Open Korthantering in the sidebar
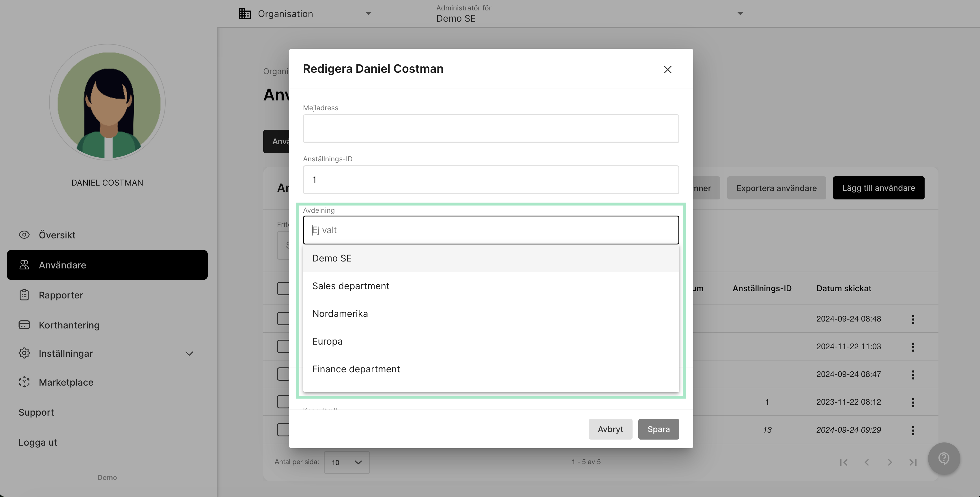Viewport: 980px width, 497px height. click(107, 325)
